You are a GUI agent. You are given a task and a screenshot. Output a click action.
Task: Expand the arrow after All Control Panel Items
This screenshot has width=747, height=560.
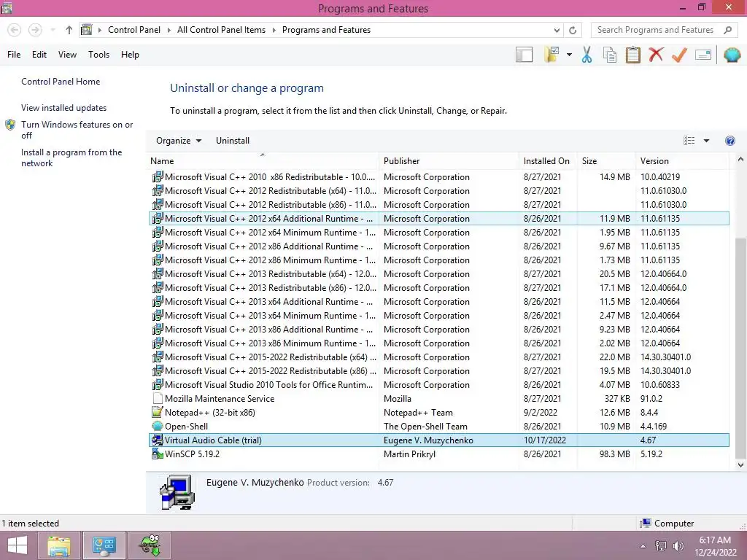coord(274,30)
